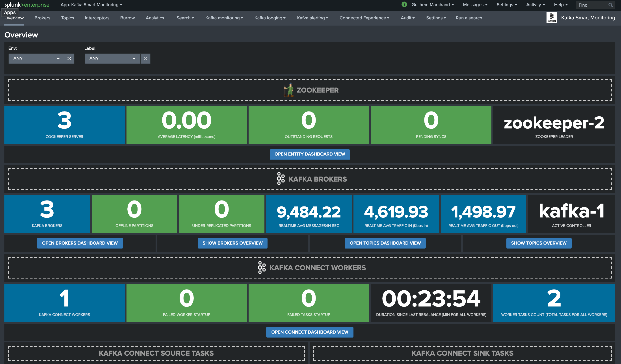Screen dimensions: 621x364
Task: Click the Overview page title
Action: pyautogui.click(x=21, y=35)
